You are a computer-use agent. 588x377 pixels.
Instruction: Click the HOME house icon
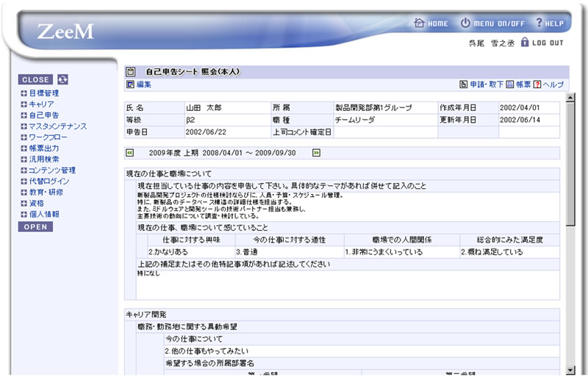pyautogui.click(x=419, y=23)
